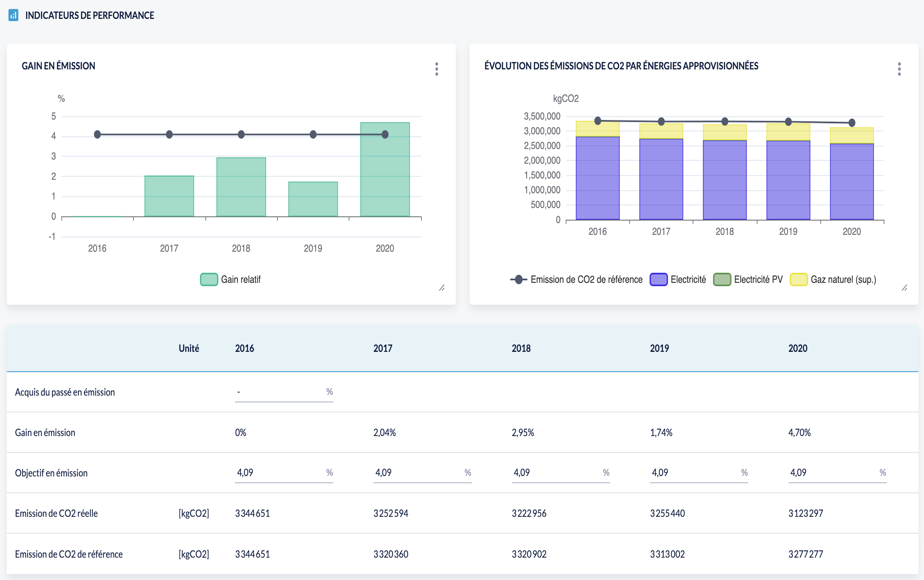Screen dimensions: 924x580
Task: Click the 2016 column header in table
Action: (245, 348)
